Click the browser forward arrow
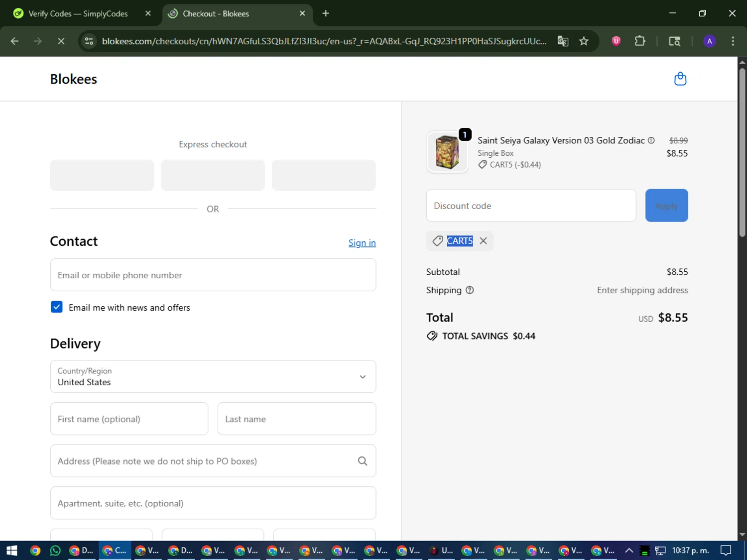Viewport: 747px width, 560px height. click(x=38, y=41)
